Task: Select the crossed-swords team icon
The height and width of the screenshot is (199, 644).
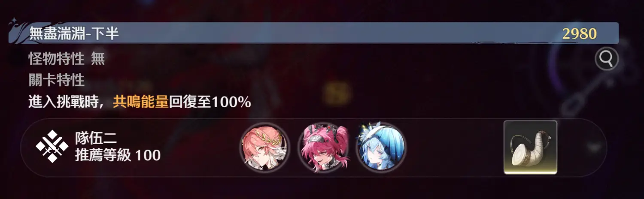Action: tap(52, 147)
